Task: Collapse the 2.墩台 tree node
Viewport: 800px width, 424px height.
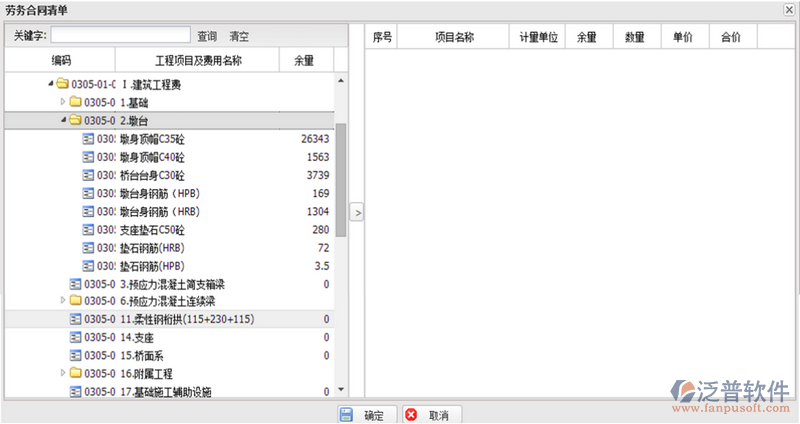Action: pyautogui.click(x=63, y=121)
